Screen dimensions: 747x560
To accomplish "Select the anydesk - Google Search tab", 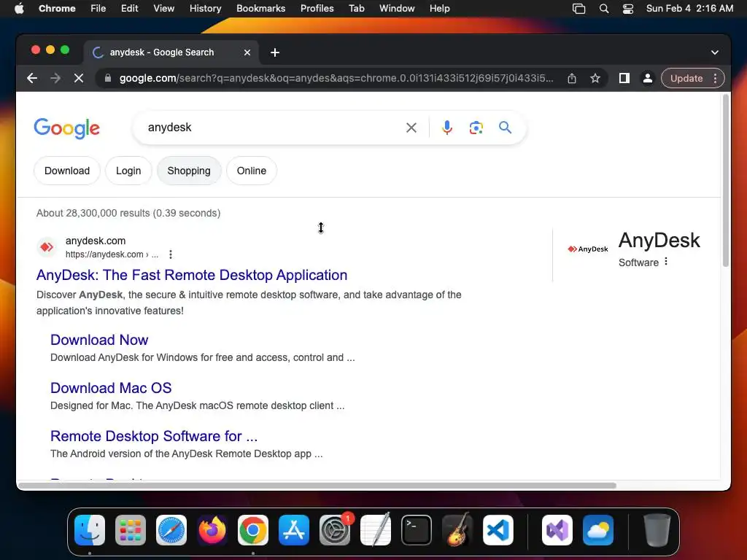I will click(x=171, y=52).
